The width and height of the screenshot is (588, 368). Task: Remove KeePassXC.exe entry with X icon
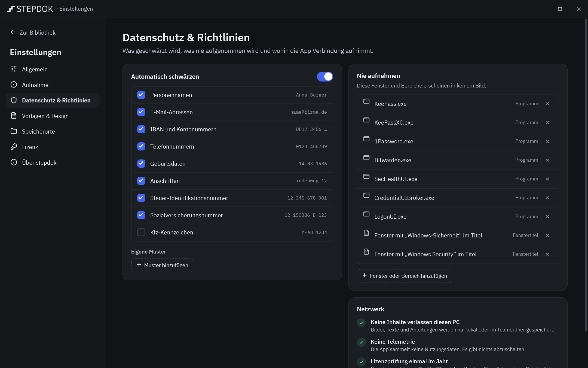tap(547, 123)
